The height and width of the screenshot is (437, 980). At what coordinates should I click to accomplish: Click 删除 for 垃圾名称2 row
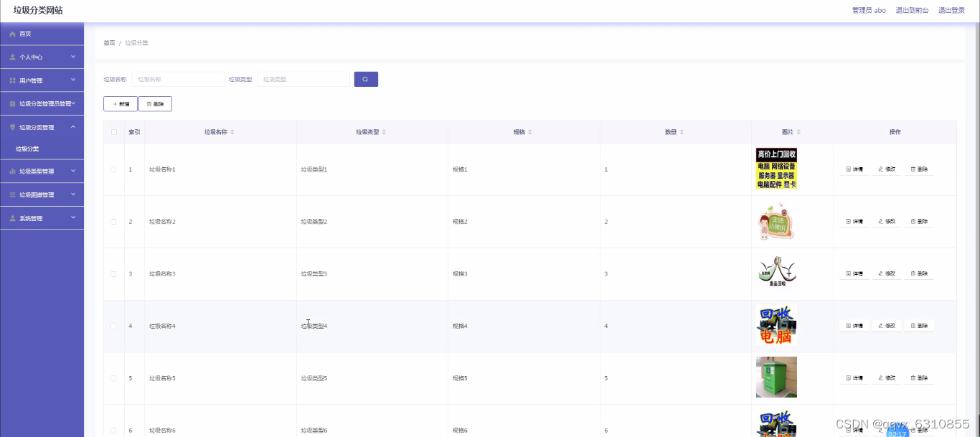[919, 222]
